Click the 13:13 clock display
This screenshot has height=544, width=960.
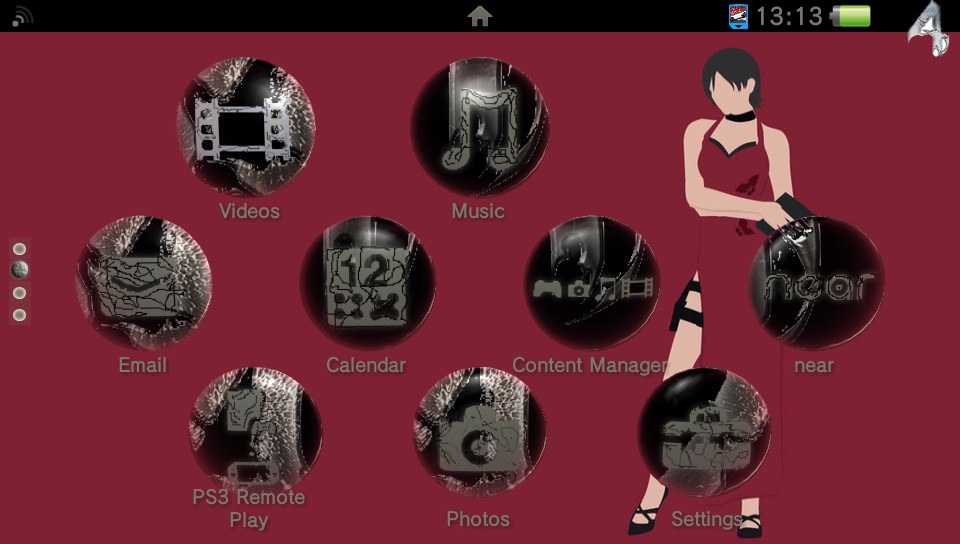(x=790, y=16)
